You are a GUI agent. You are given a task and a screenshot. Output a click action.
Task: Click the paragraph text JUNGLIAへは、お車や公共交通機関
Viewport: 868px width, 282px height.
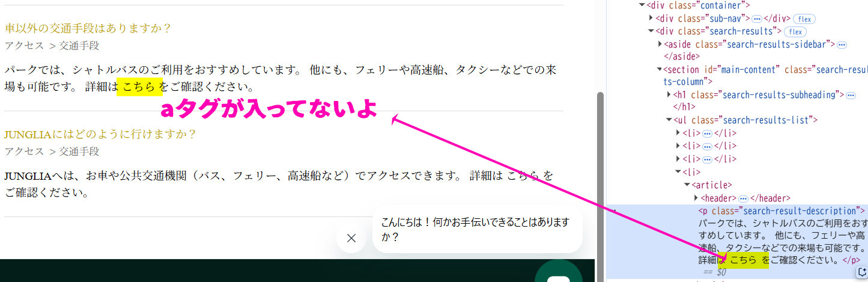pyautogui.click(x=279, y=185)
